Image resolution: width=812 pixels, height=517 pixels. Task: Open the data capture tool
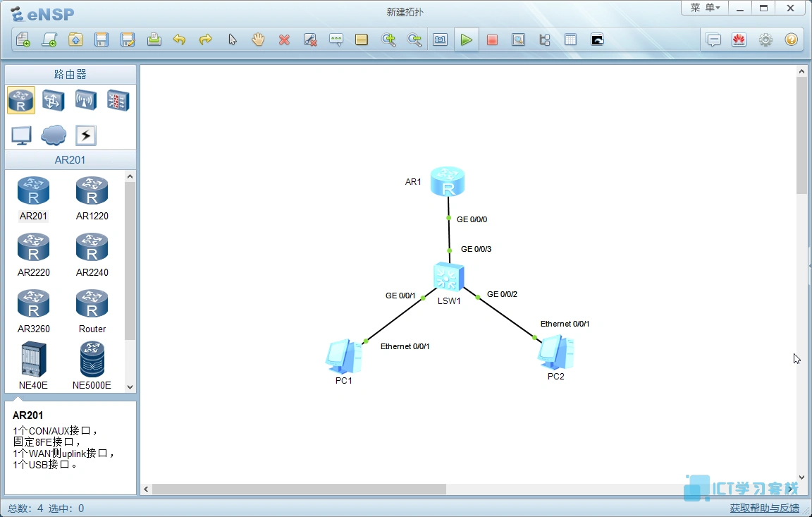(x=518, y=40)
